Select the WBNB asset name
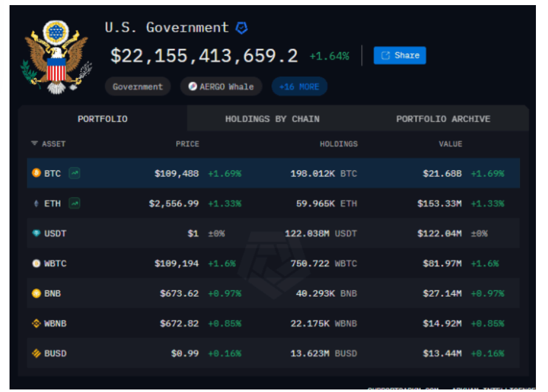 coord(55,323)
